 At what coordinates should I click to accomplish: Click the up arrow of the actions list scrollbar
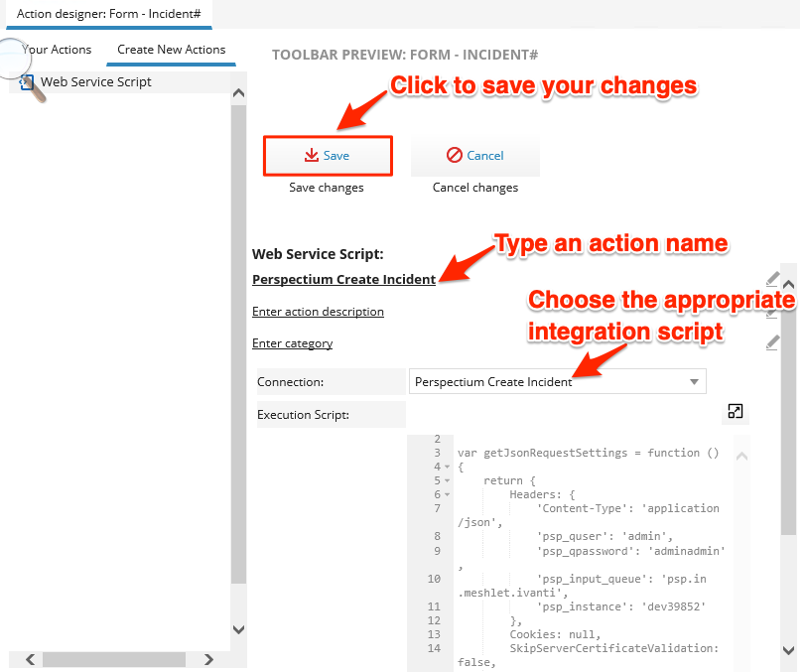pos(238,93)
